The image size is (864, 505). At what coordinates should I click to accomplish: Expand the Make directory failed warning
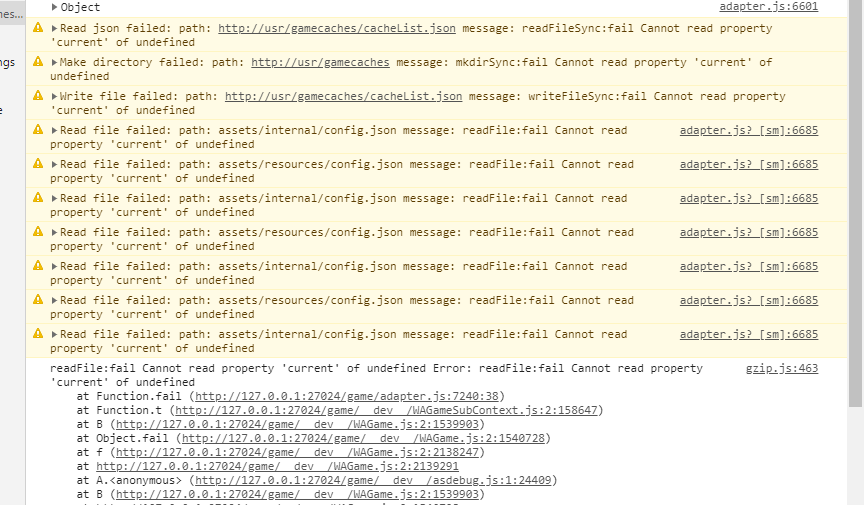point(55,63)
